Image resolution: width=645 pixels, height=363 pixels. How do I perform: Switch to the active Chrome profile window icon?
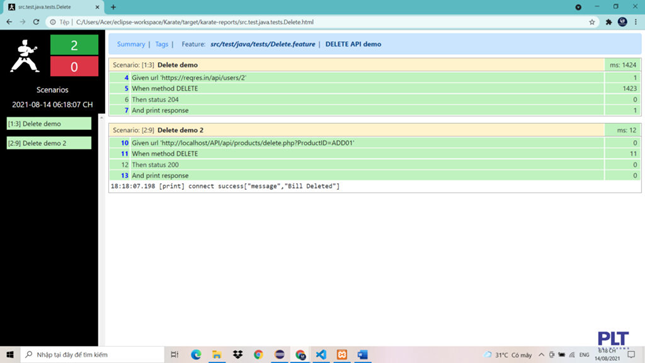(300, 354)
